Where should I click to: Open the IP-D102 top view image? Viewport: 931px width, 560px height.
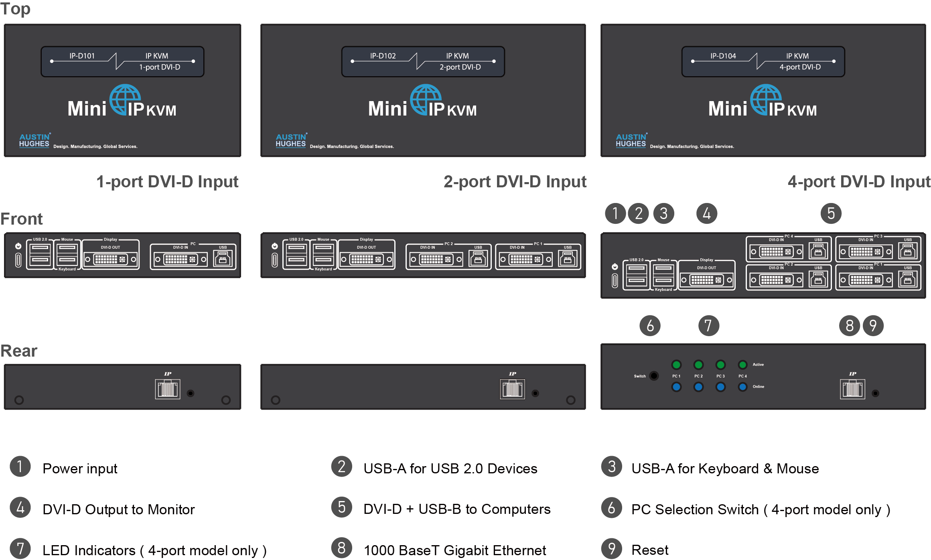[x=423, y=90]
